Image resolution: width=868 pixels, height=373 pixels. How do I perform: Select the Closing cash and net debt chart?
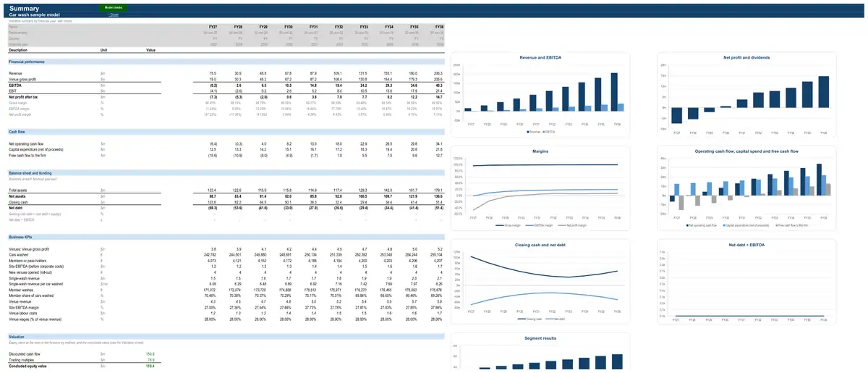540,281
